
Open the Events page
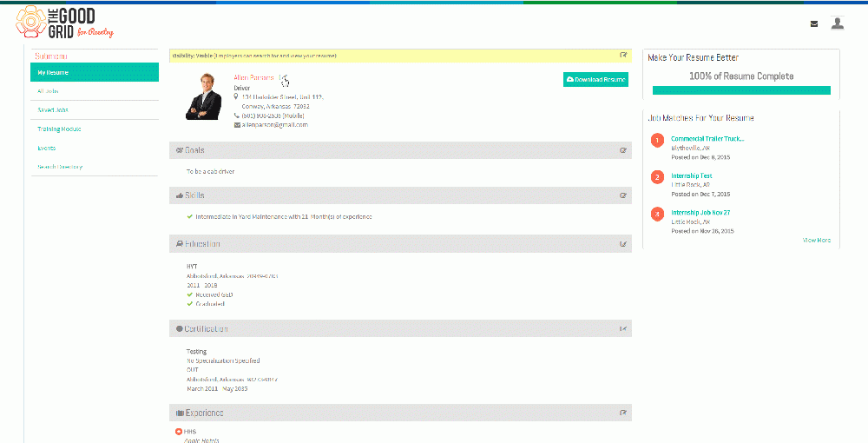47,148
